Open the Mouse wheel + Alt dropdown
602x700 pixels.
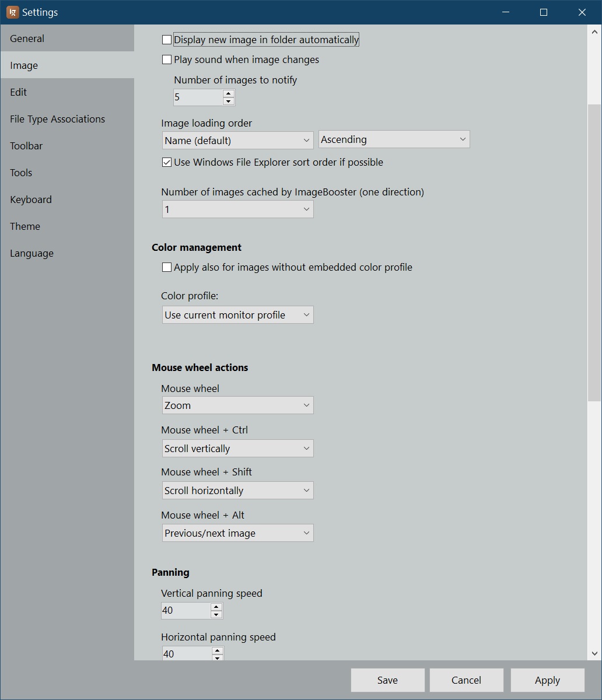[x=237, y=533]
